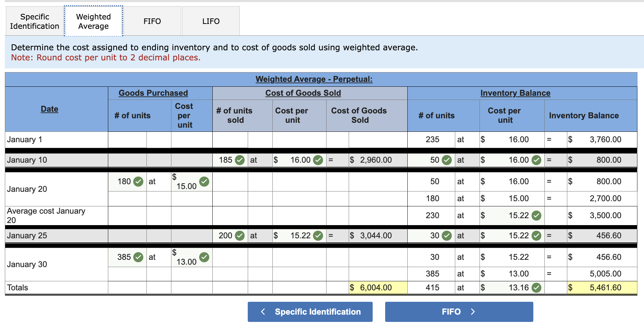Click the 15.00 purchase cost field

pyautogui.click(x=192, y=181)
